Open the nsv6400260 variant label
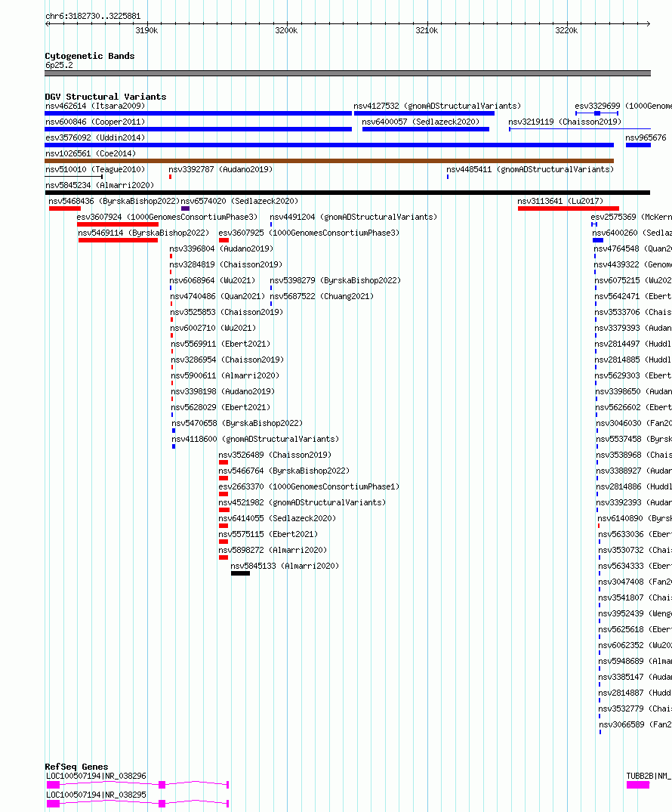 [632, 233]
